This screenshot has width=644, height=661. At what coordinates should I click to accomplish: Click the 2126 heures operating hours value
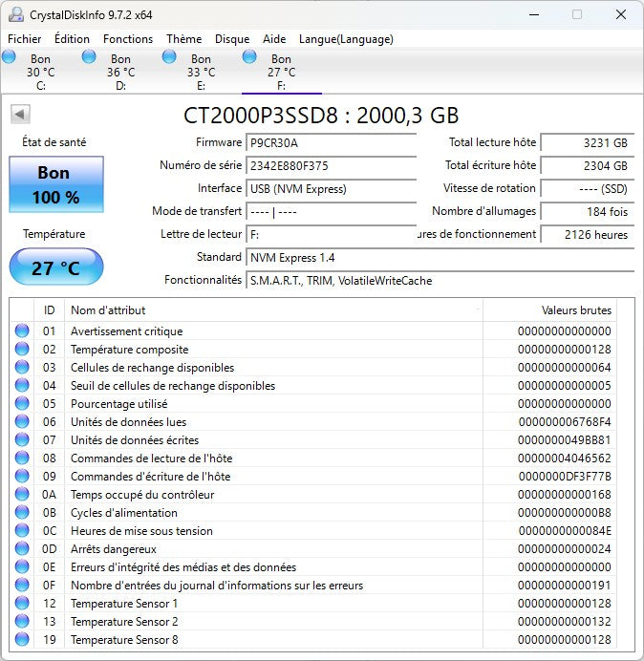click(587, 234)
